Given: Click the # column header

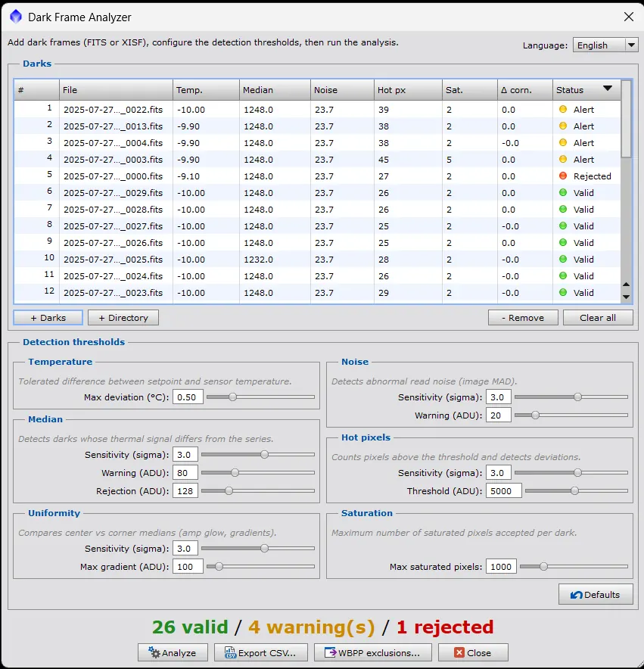Looking at the screenshot, I should click(36, 90).
